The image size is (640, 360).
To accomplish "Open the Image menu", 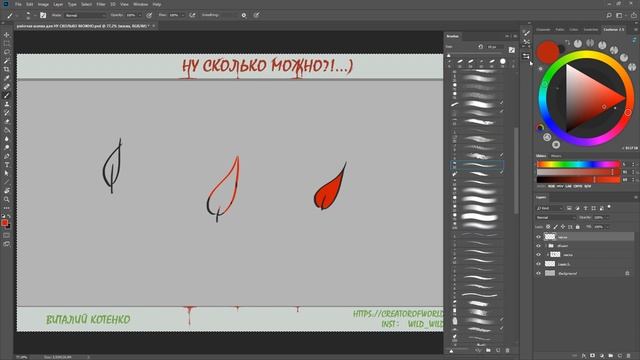I will tap(43, 4).
